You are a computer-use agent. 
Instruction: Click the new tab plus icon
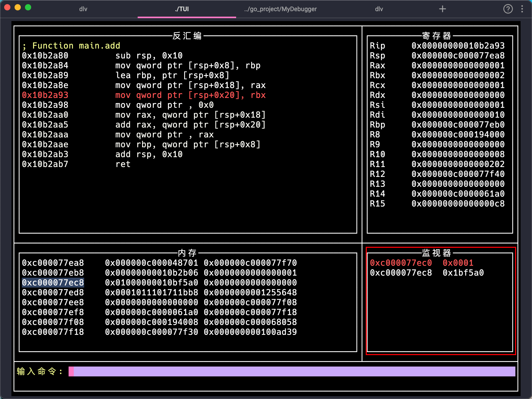[442, 9]
